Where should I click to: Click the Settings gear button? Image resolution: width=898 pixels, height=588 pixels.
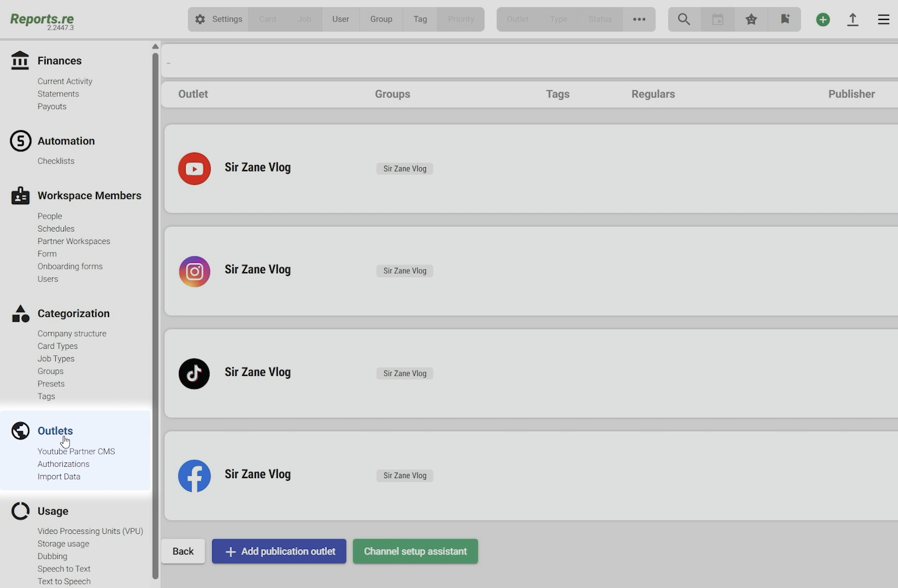[219, 19]
